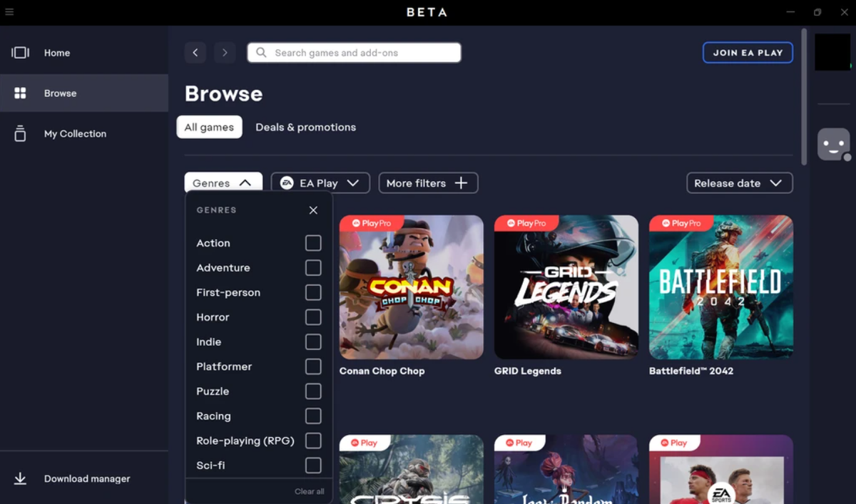Enable the Racing genre checkbox
This screenshot has width=856, height=504.
pyautogui.click(x=313, y=416)
